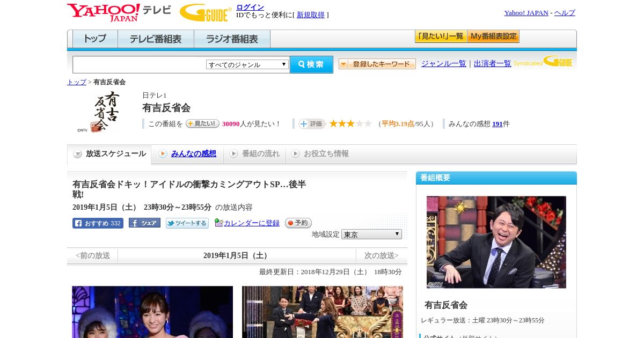Click the G-GUIDE logo in header

point(206,12)
